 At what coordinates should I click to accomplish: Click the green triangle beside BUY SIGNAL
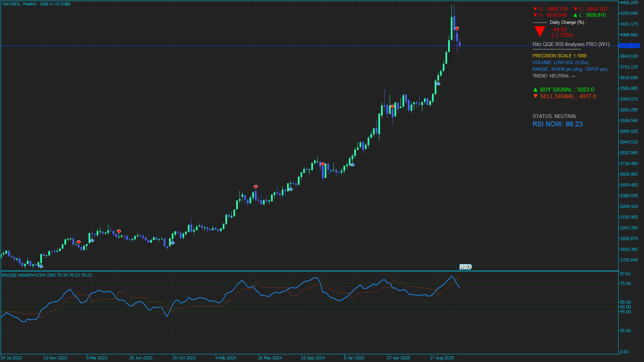click(535, 90)
